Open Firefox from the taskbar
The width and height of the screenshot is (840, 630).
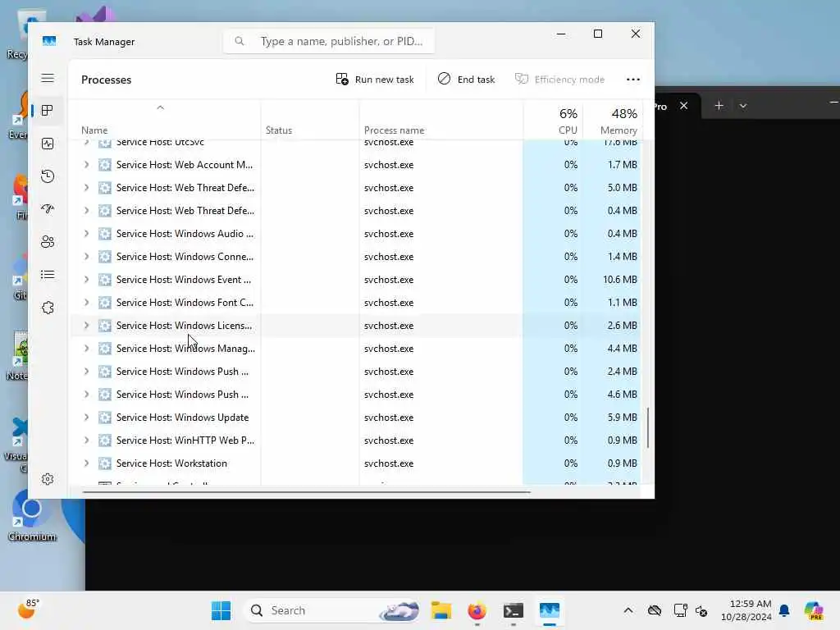[x=477, y=610]
